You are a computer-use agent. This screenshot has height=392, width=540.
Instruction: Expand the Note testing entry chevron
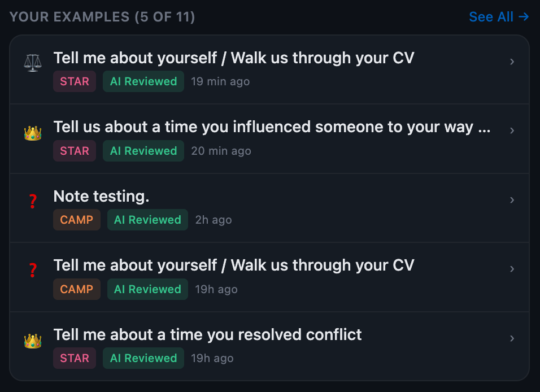pos(512,201)
